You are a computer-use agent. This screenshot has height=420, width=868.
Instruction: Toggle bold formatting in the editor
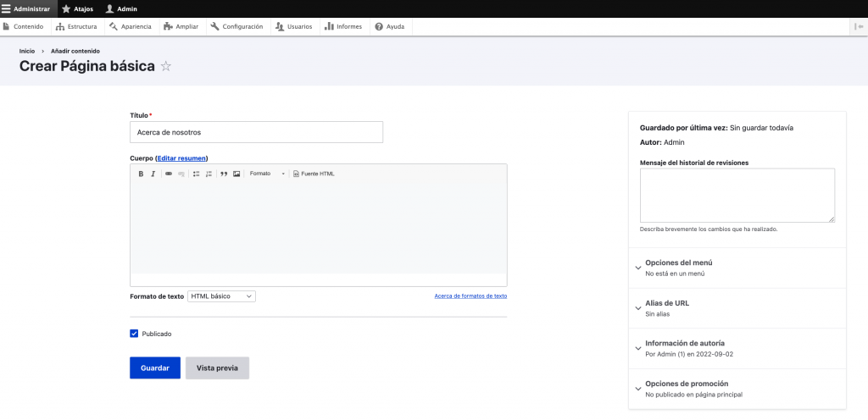[x=142, y=174]
